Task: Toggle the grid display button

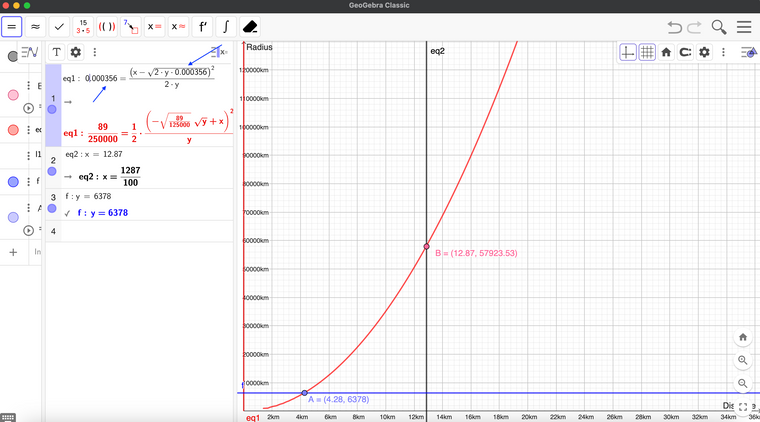Action: tap(647, 52)
